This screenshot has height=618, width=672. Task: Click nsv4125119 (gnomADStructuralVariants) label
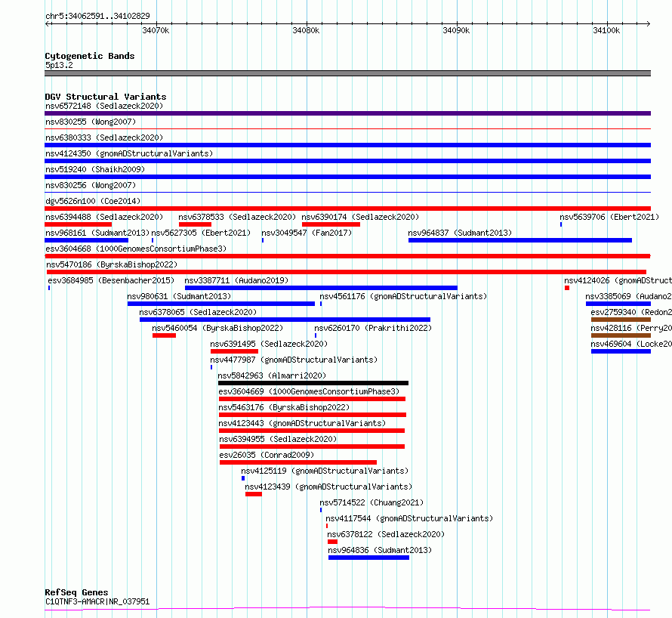pyautogui.click(x=325, y=471)
